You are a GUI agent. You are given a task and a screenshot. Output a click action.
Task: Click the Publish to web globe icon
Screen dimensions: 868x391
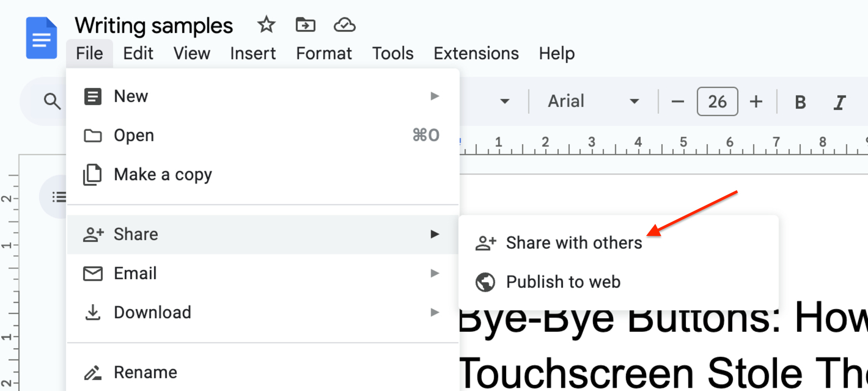(x=486, y=282)
